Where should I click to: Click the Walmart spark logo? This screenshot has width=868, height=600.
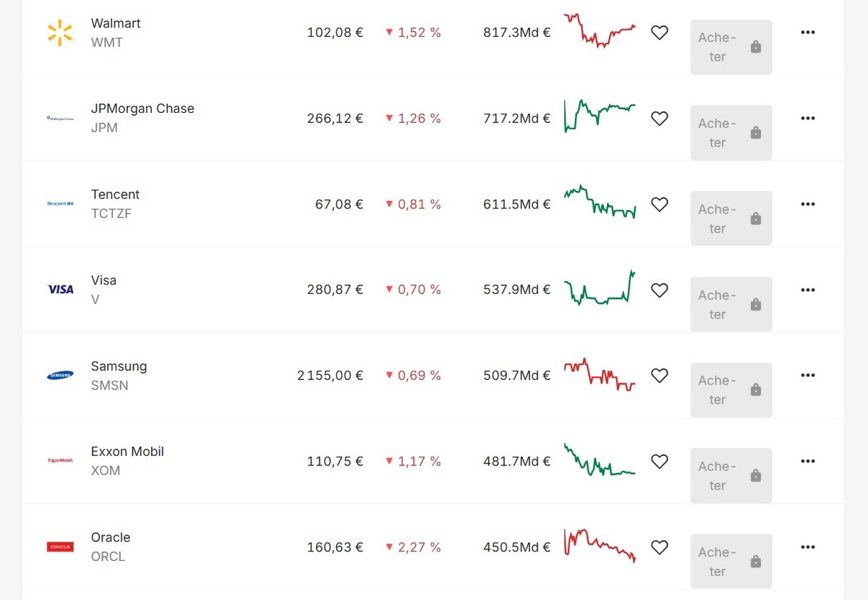pyautogui.click(x=60, y=33)
